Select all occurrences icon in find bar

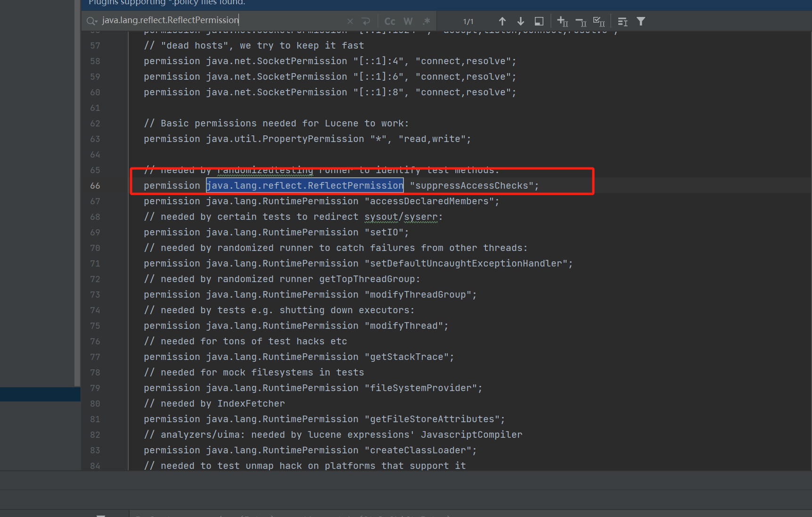tap(599, 21)
